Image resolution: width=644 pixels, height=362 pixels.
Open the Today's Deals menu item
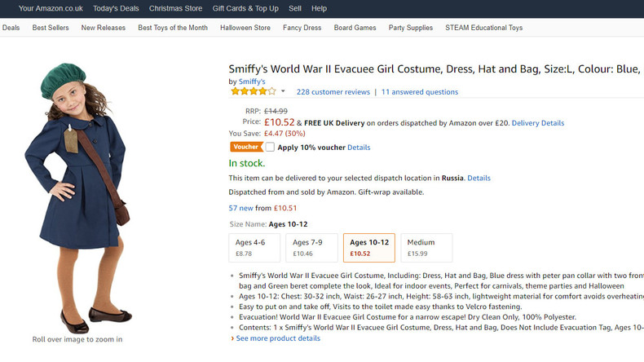[116, 8]
